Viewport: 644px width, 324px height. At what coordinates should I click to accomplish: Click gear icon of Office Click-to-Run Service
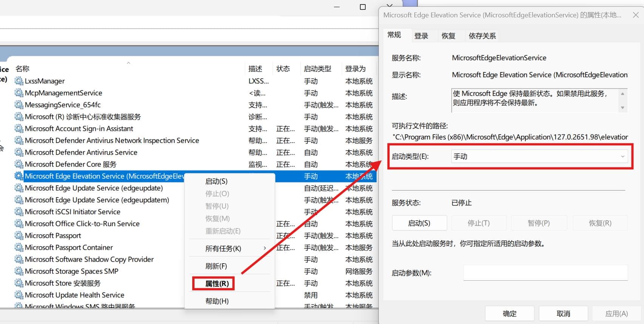(x=19, y=223)
